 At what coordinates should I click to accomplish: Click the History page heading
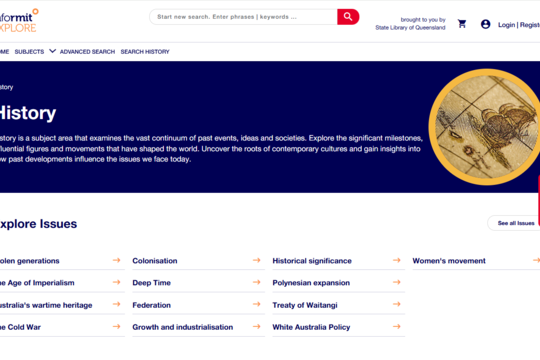pyautogui.click(x=28, y=113)
